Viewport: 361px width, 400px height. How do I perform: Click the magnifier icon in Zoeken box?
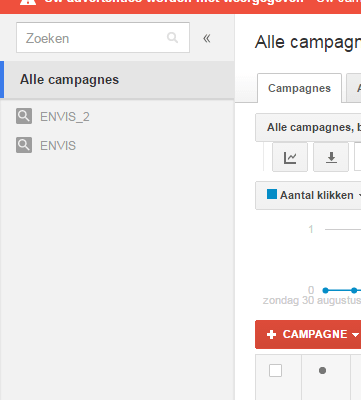172,37
